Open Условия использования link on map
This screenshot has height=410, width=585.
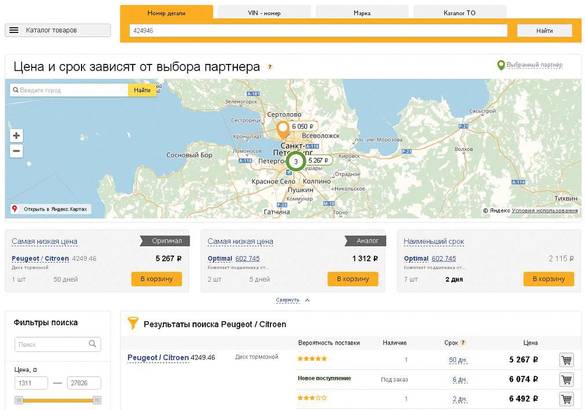click(x=545, y=211)
